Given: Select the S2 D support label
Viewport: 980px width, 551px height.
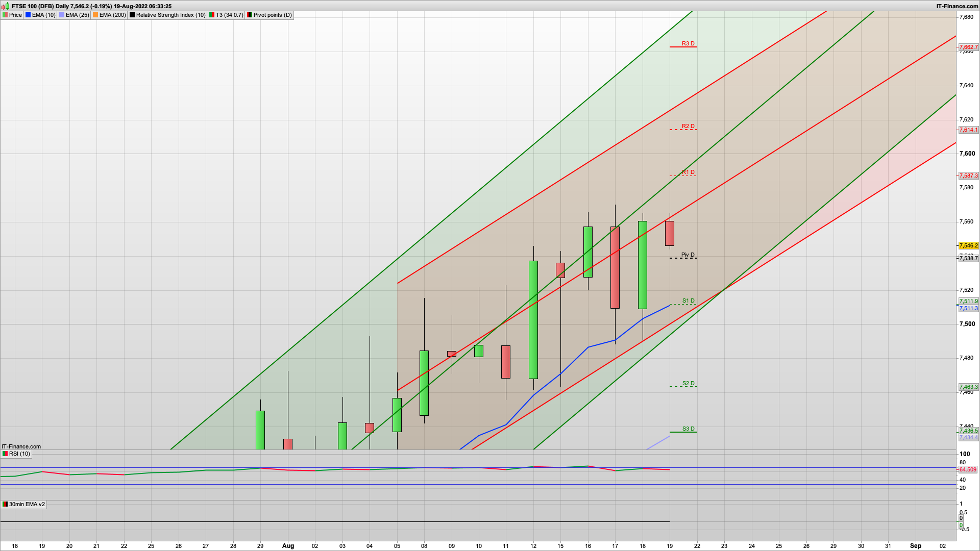Looking at the screenshot, I should [x=689, y=383].
